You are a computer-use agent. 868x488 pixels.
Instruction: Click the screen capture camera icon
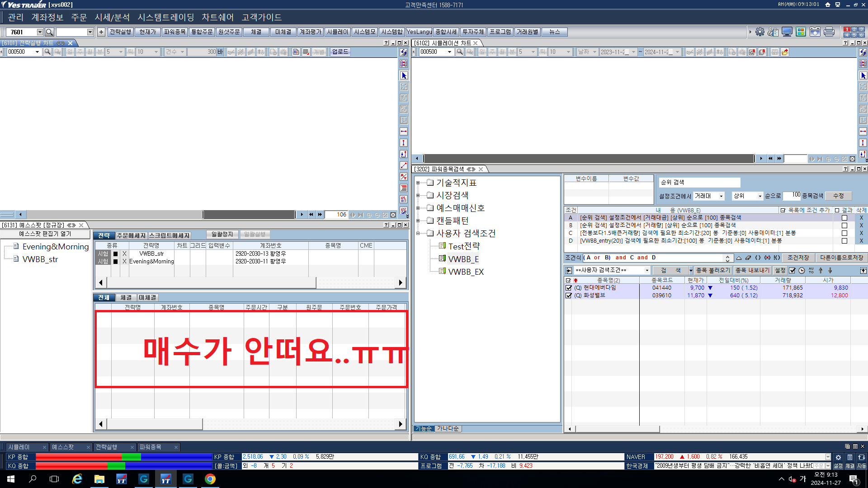[815, 32]
